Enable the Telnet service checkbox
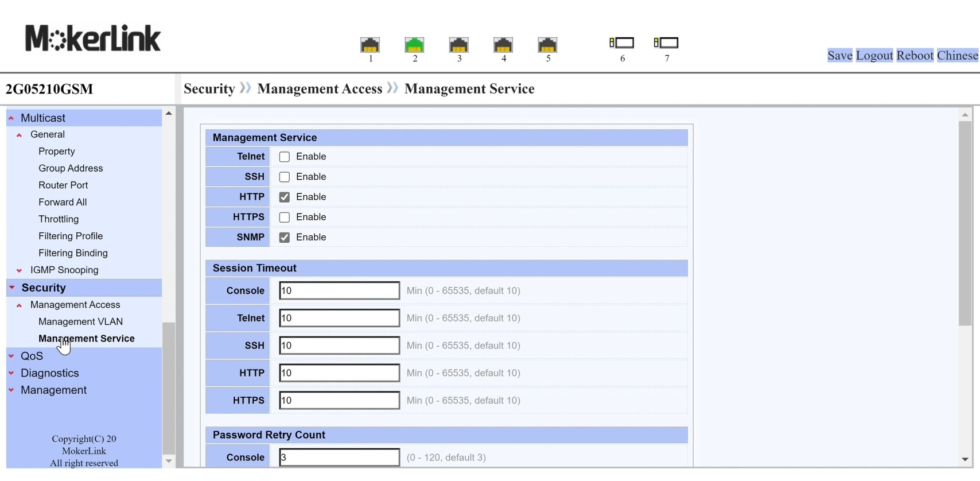The width and height of the screenshot is (980, 481). (x=285, y=157)
